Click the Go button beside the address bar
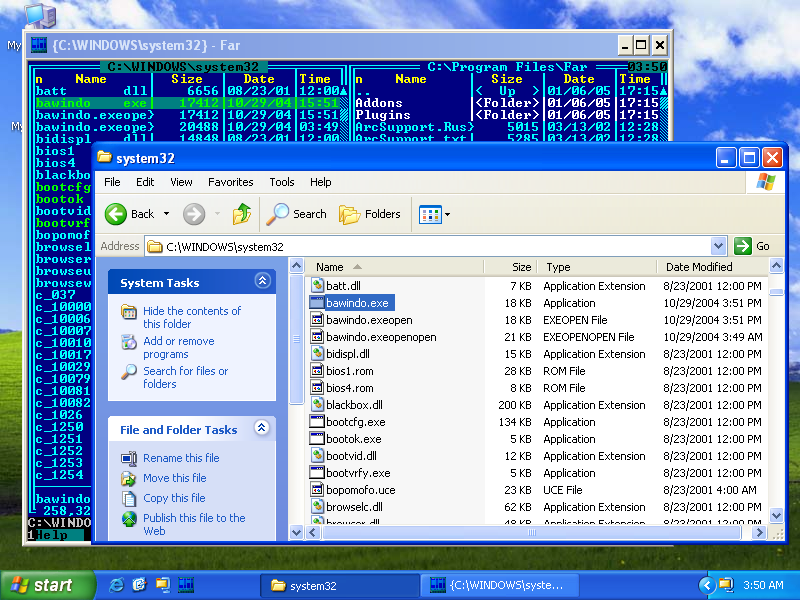800x600 pixels. (752, 246)
